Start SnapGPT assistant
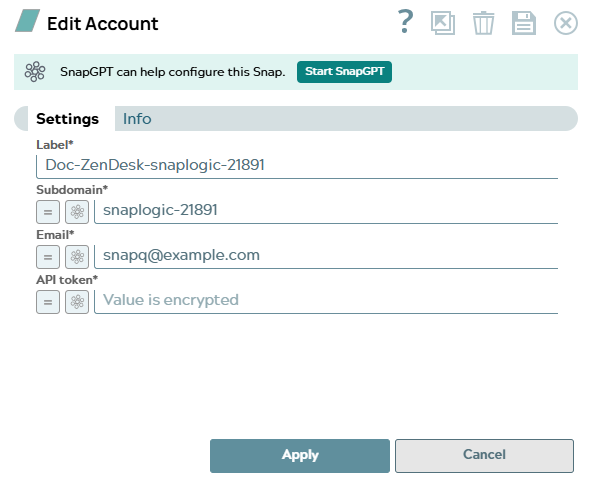 344,72
